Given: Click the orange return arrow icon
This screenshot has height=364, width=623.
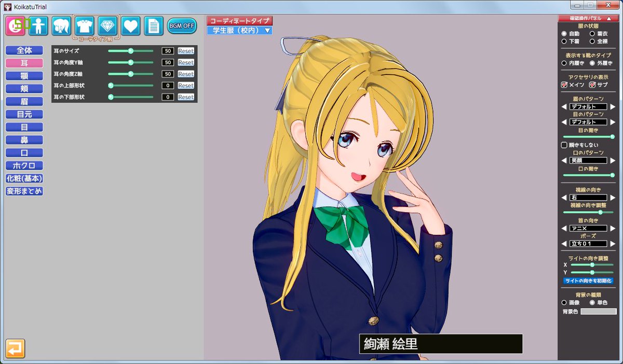Looking at the screenshot, I should tap(15, 348).
